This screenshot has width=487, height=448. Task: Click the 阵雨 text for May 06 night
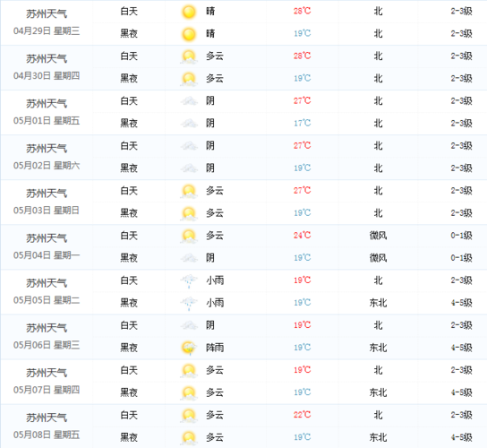[x=215, y=348]
